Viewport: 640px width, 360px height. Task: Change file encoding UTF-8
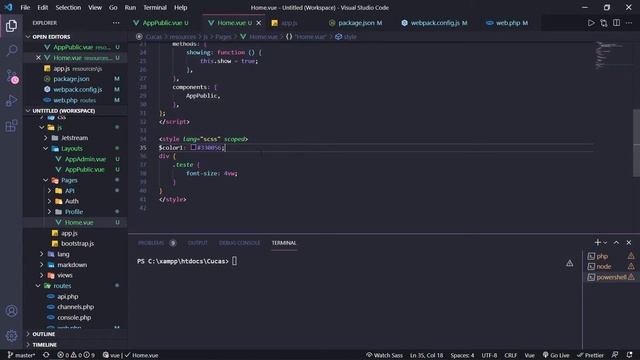tap(489, 355)
